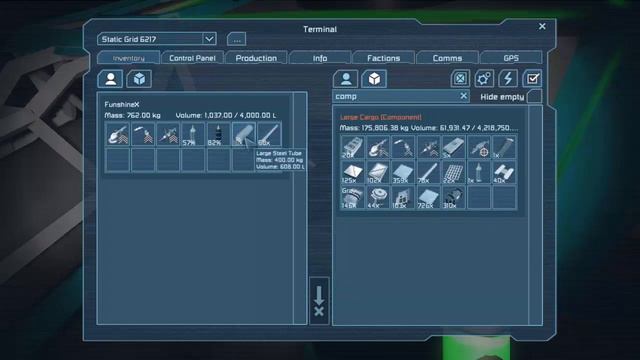Select the 40x girder stack in cargo
Screen dimensions: 640x360
click(x=504, y=172)
